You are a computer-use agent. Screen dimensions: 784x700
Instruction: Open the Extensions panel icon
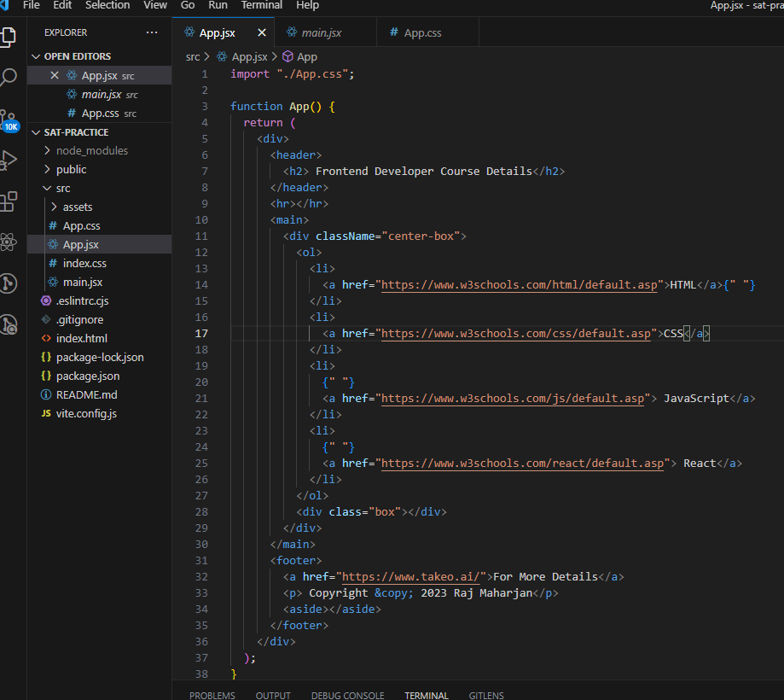(10, 201)
